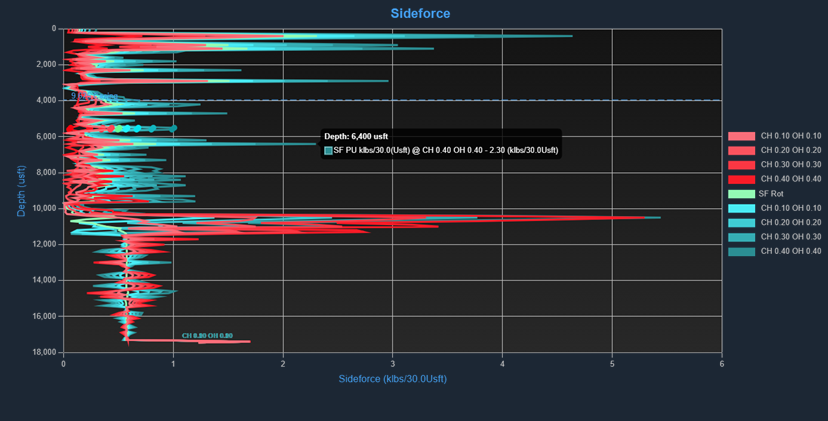
Task: Select the Sideforce (klbs/30.0Usft) horizontal axis title
Action: click(392, 380)
